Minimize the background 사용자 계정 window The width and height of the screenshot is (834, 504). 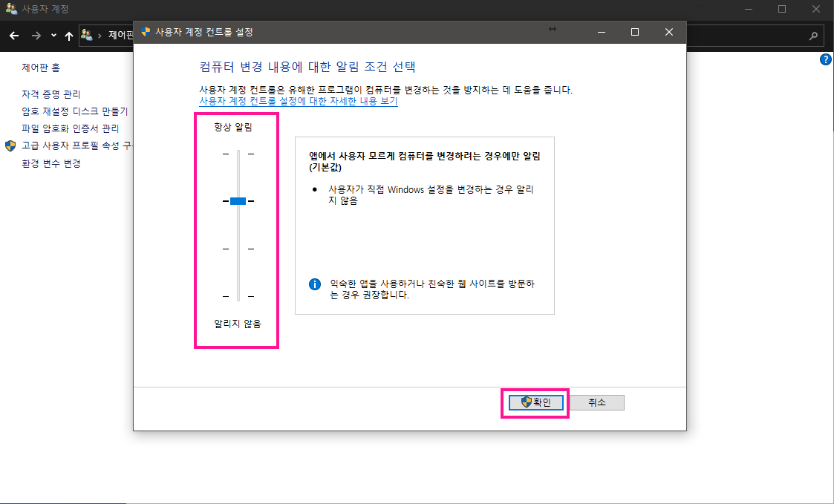[x=749, y=9]
